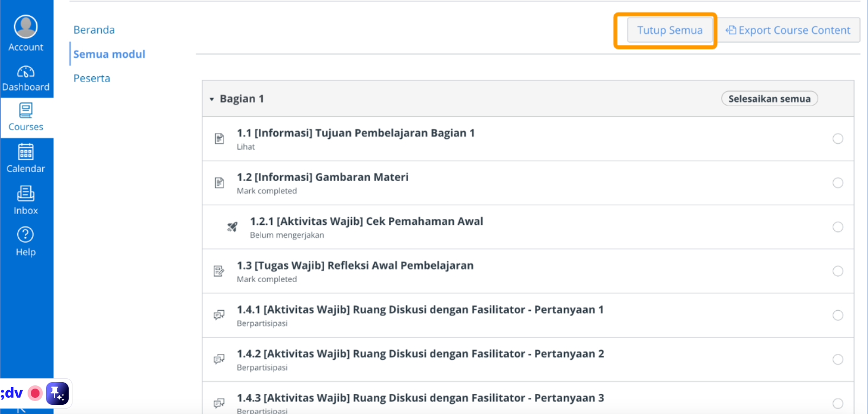Image resolution: width=868 pixels, height=414 pixels.
Task: Mark item 1.2.1 Cek Pemahaman Awal circle
Action: point(838,227)
